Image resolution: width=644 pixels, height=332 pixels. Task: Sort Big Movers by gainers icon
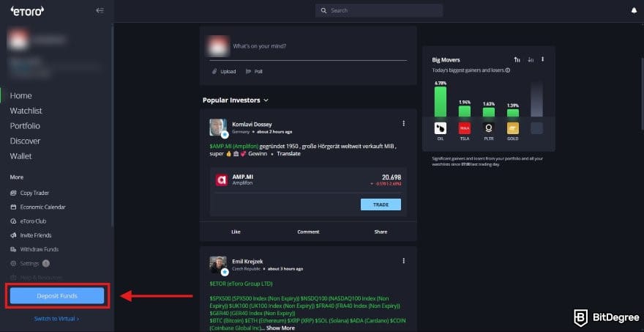[x=517, y=59]
